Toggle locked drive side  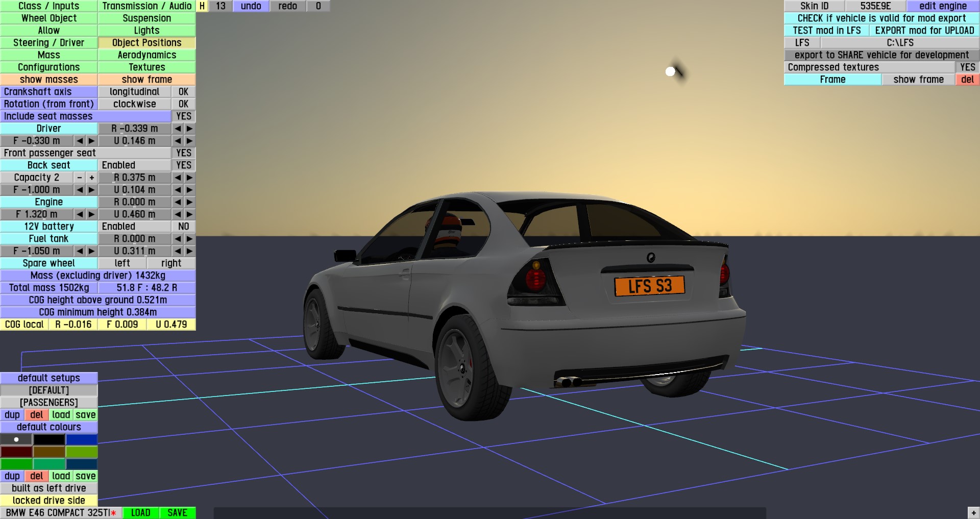49,501
